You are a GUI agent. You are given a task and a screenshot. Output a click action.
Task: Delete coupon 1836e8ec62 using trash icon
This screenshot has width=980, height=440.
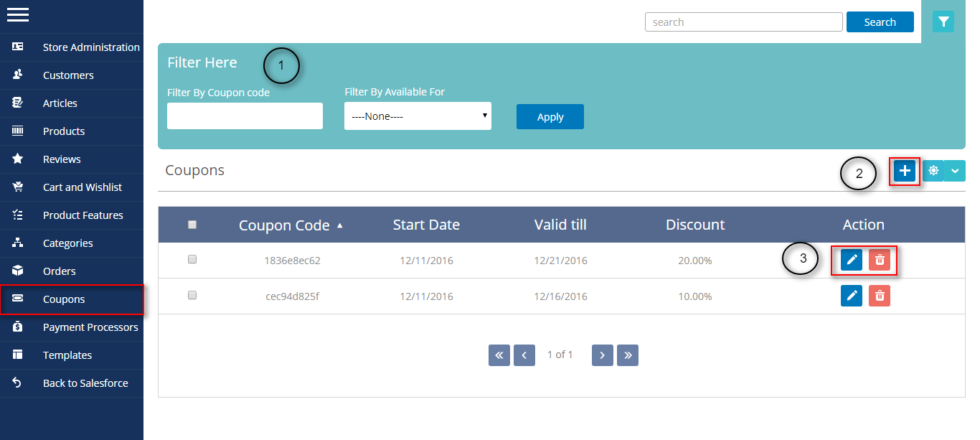pos(880,260)
